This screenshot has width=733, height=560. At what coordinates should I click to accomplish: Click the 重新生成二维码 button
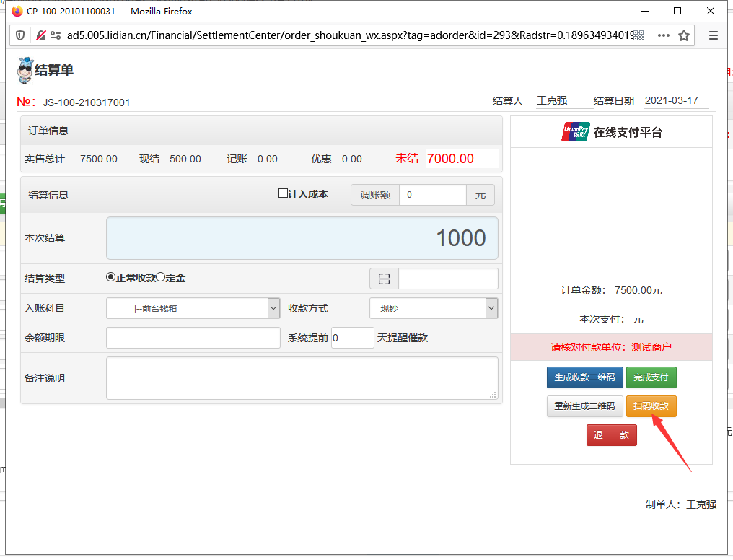[585, 406]
